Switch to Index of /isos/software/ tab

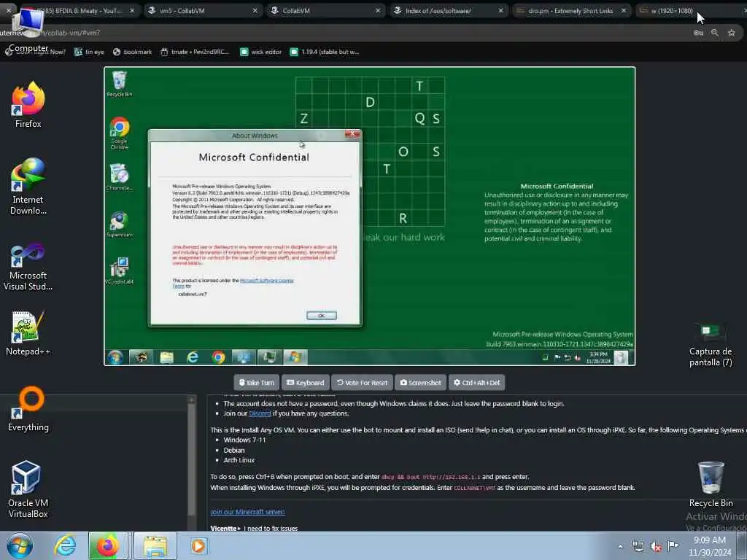coord(449,10)
